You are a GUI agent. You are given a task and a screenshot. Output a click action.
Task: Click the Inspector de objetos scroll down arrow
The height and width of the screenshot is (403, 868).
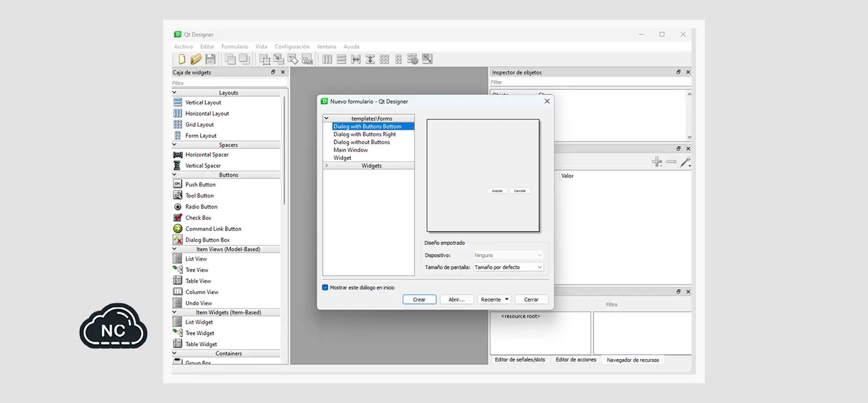click(689, 138)
